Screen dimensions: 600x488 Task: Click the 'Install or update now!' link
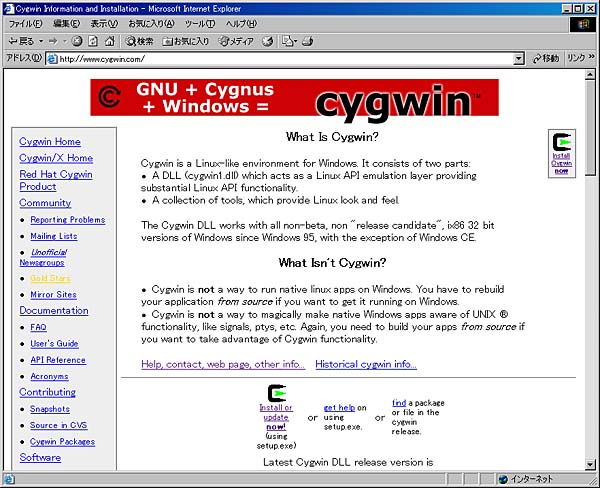click(x=276, y=418)
